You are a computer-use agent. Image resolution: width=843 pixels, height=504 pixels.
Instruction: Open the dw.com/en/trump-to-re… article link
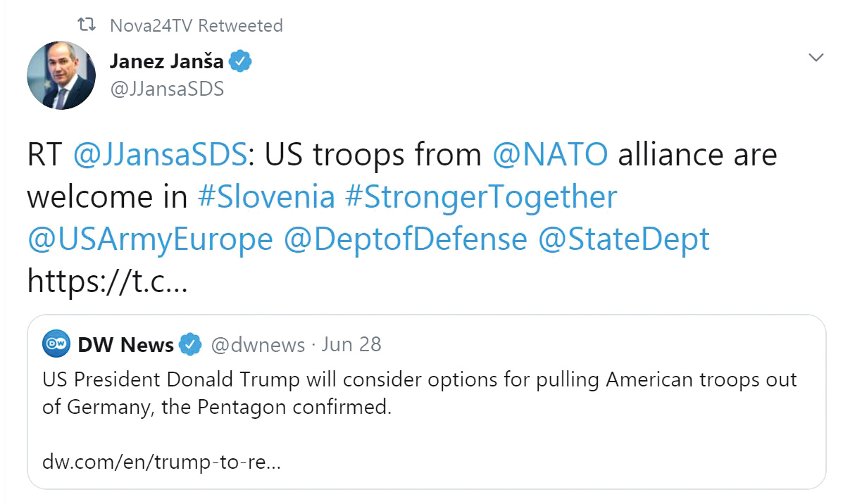pyautogui.click(x=162, y=463)
